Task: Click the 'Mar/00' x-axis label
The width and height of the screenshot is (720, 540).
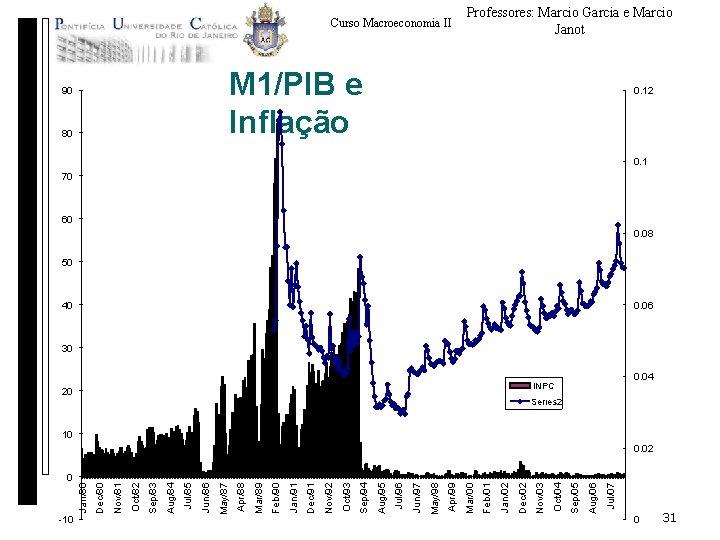Action: pyautogui.click(x=469, y=497)
